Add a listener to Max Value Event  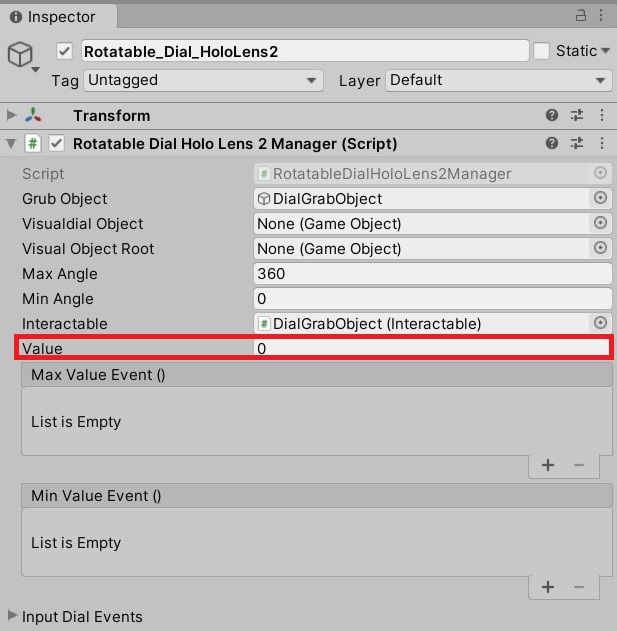tap(548, 465)
